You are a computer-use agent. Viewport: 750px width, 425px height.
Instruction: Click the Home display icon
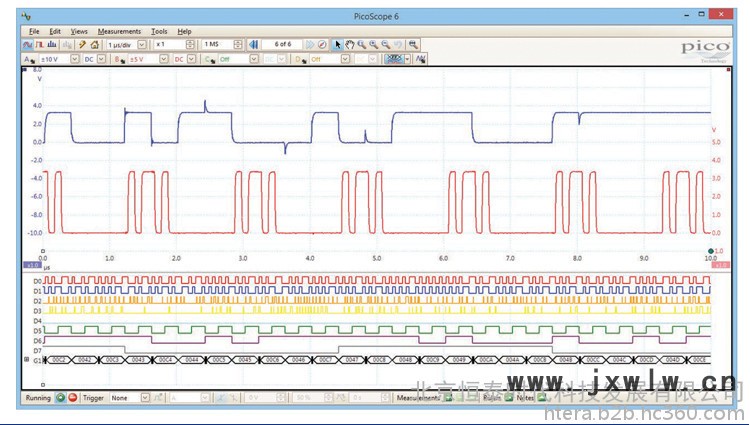click(x=95, y=44)
